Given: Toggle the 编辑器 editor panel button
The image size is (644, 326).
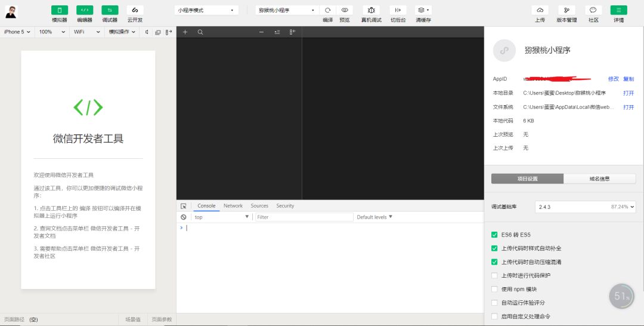Looking at the screenshot, I should 85,10.
